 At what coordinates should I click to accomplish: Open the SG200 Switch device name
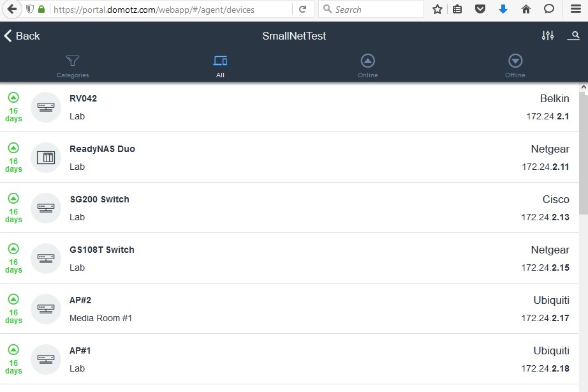pyautogui.click(x=99, y=199)
